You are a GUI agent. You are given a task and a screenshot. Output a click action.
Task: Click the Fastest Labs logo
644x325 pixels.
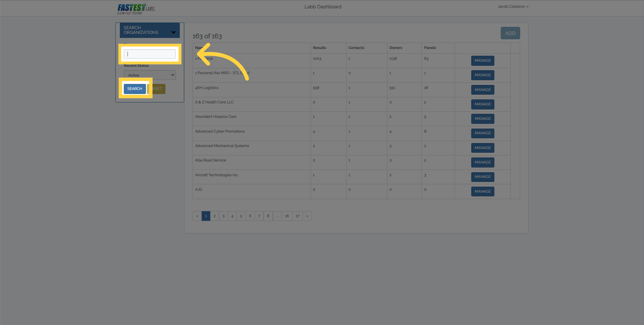pos(136,8)
